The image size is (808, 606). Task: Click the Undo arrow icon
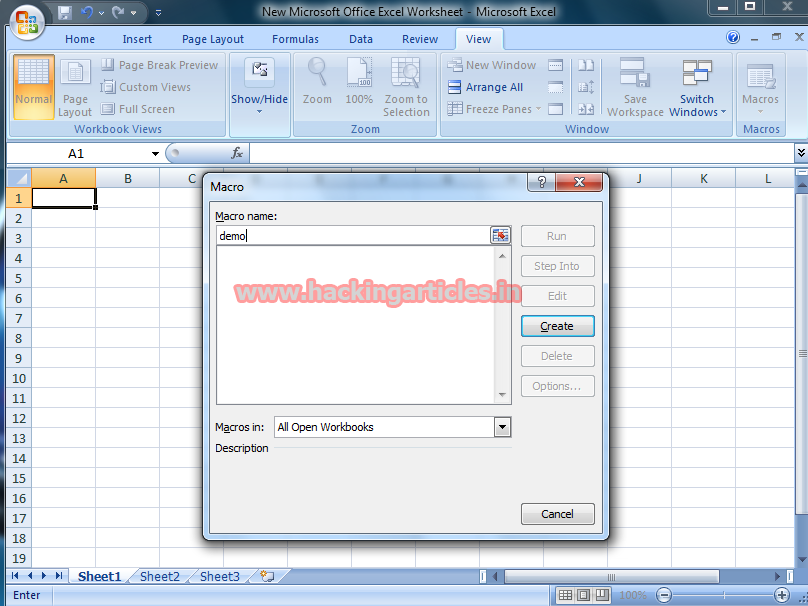[x=87, y=12]
